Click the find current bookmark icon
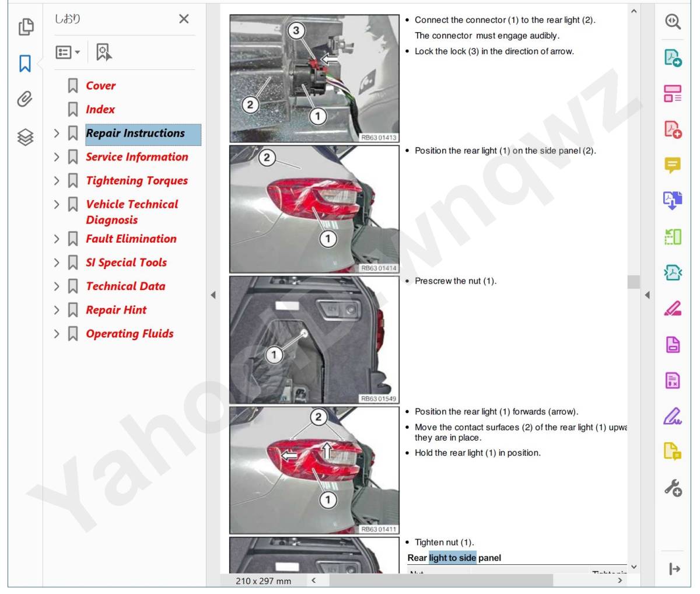Screen dimensions: 700x594 click(104, 52)
